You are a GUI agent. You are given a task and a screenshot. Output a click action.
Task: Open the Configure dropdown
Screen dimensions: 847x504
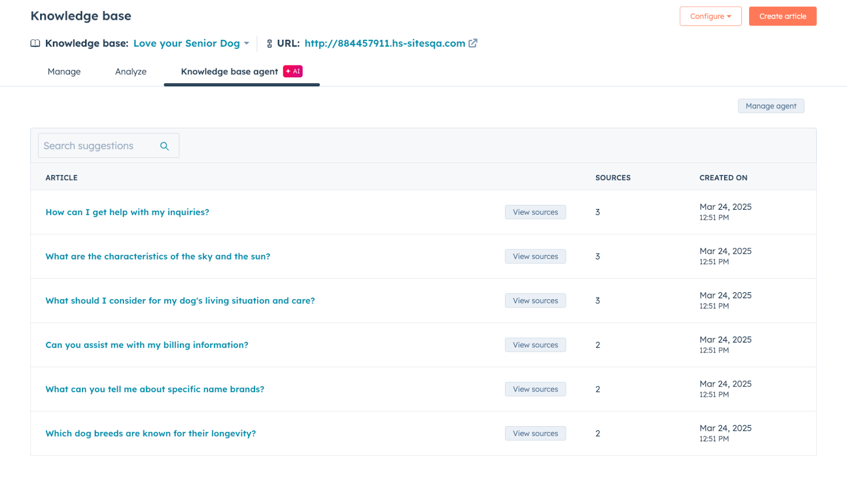pos(710,16)
